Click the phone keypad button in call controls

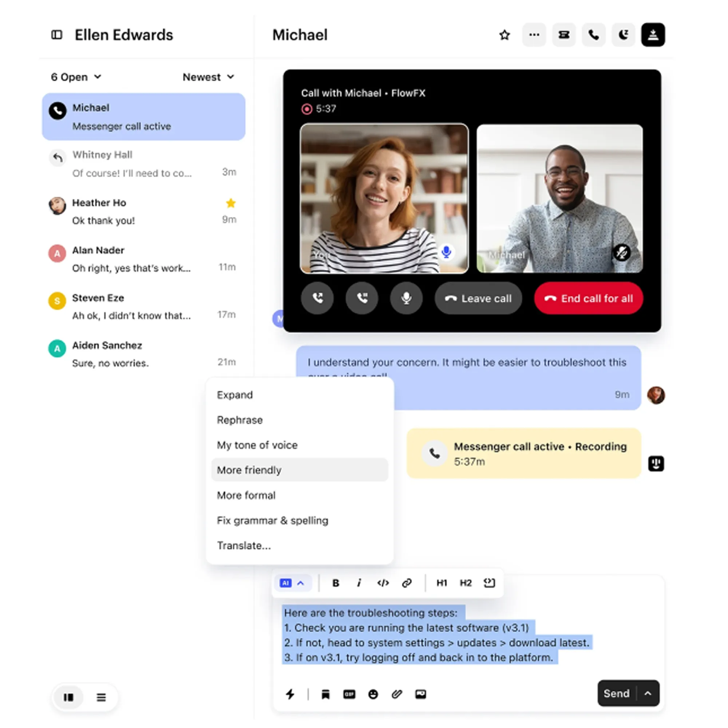(362, 298)
